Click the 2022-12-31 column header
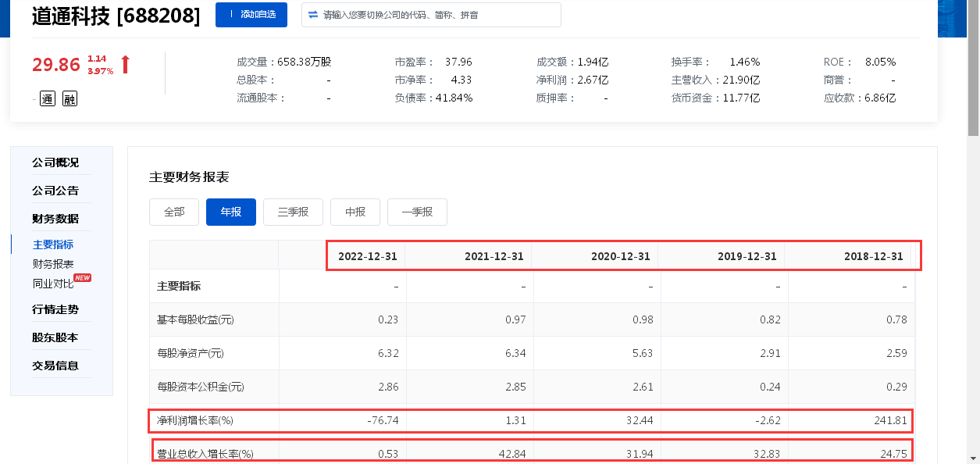 (x=368, y=256)
